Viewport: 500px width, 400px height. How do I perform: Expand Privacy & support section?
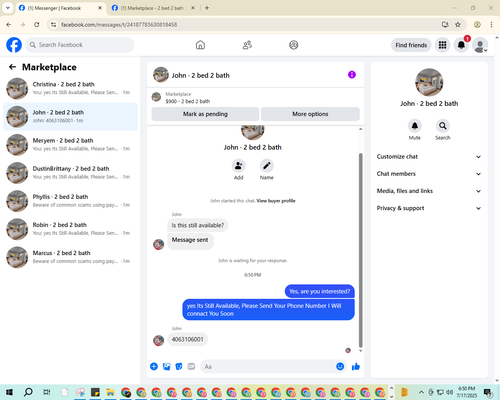429,208
